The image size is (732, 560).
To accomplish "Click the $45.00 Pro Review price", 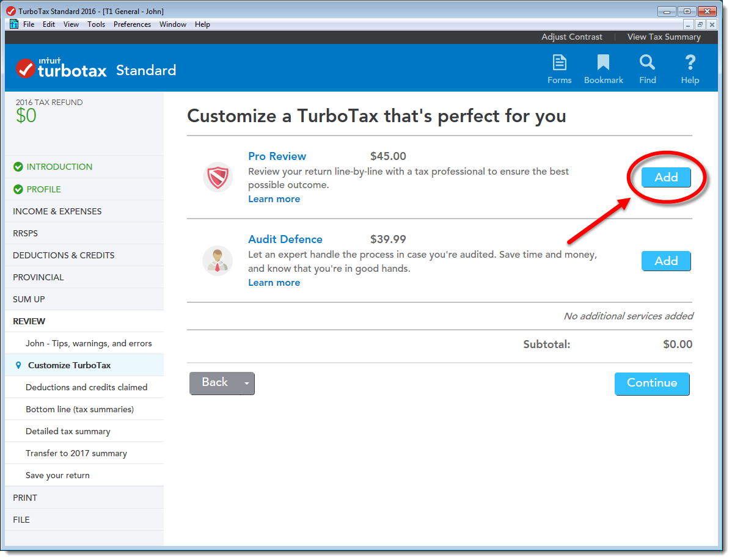I will click(x=388, y=156).
